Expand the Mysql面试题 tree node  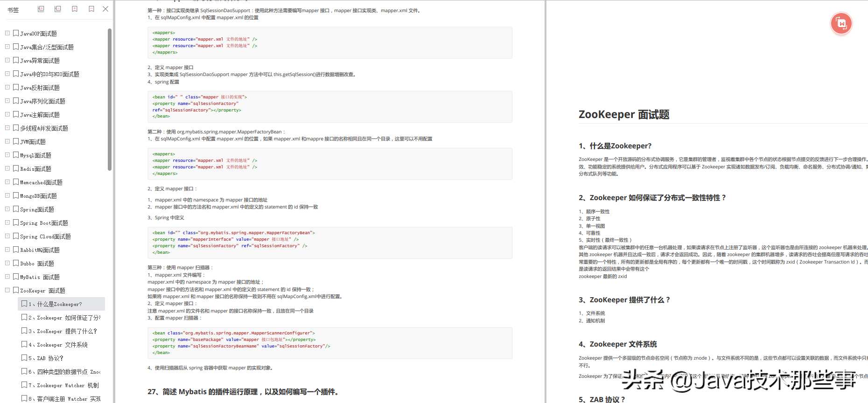[x=7, y=155]
